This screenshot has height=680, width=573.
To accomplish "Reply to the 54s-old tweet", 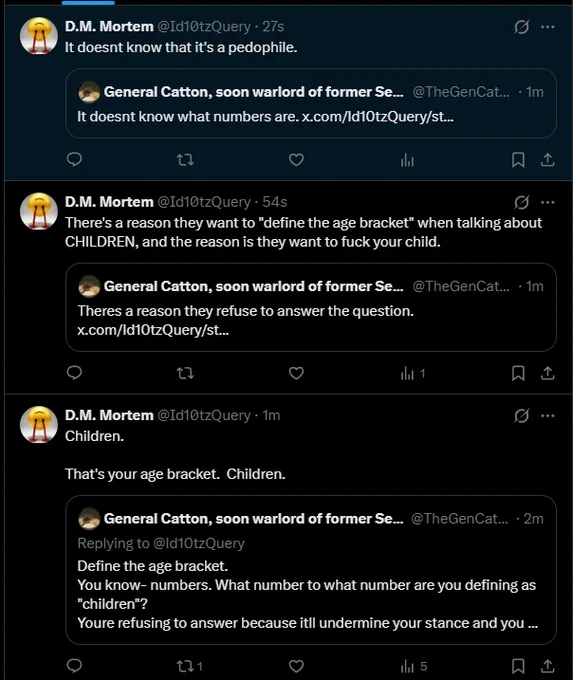I will [x=74, y=373].
